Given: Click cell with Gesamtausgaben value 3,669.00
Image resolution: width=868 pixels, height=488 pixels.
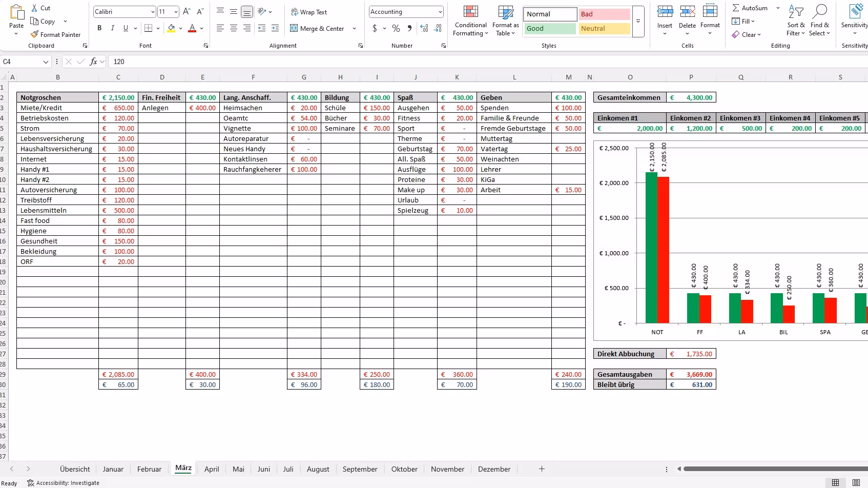Looking at the screenshot, I should point(691,375).
